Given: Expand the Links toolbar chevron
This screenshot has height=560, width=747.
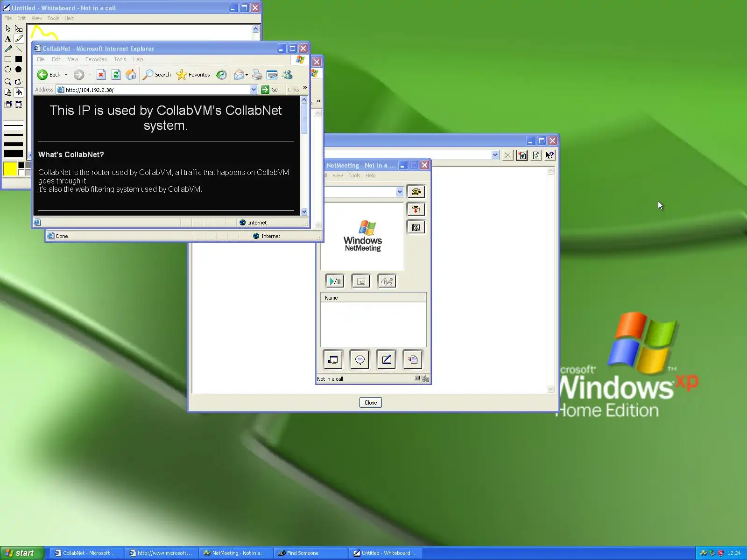Looking at the screenshot, I should pyautogui.click(x=305, y=88).
